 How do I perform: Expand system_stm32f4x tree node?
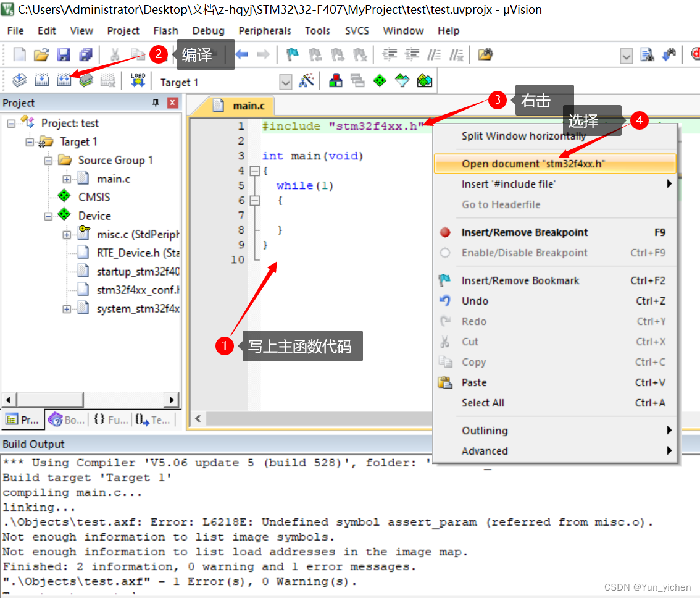click(x=67, y=309)
